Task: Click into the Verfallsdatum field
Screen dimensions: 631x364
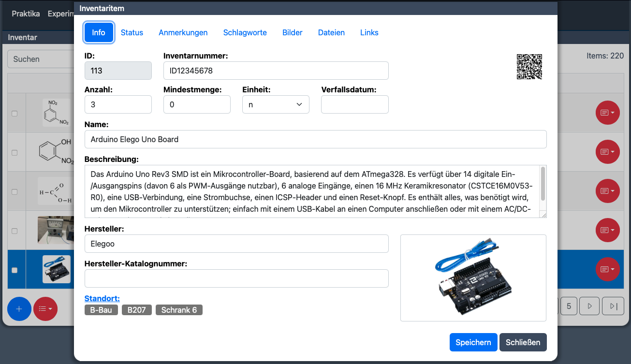Action: point(355,104)
